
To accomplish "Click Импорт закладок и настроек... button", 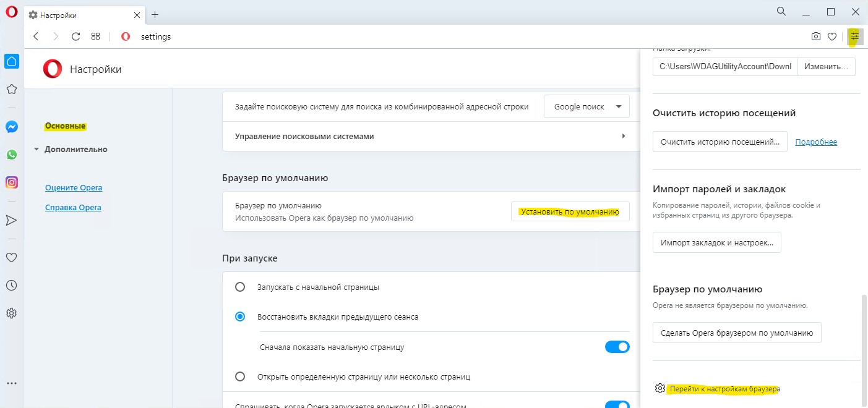I will [x=717, y=242].
